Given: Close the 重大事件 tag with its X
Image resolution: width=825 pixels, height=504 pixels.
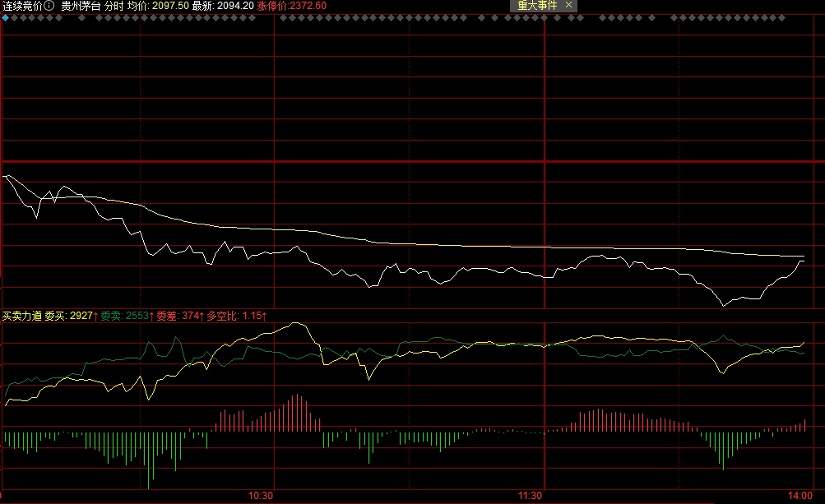Looking at the screenshot, I should (568, 5).
